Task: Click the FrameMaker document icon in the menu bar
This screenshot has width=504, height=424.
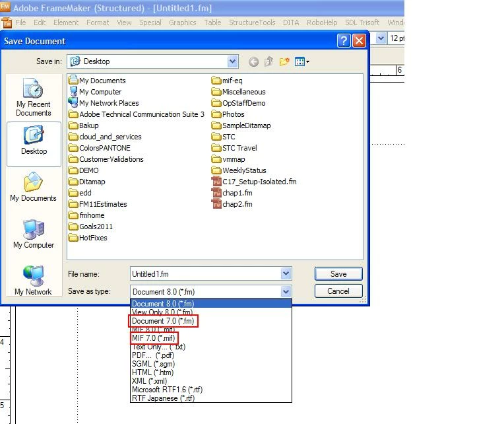Action: (7, 23)
